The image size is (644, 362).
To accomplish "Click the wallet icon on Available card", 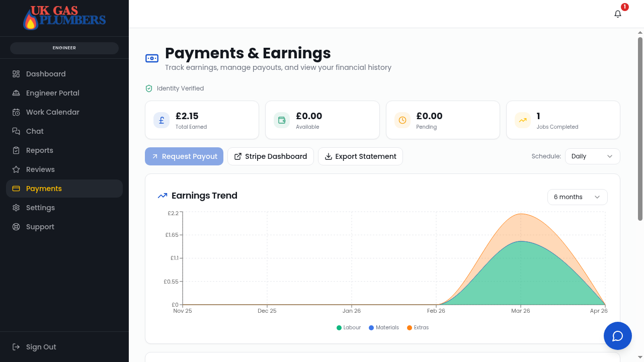I will (x=282, y=120).
